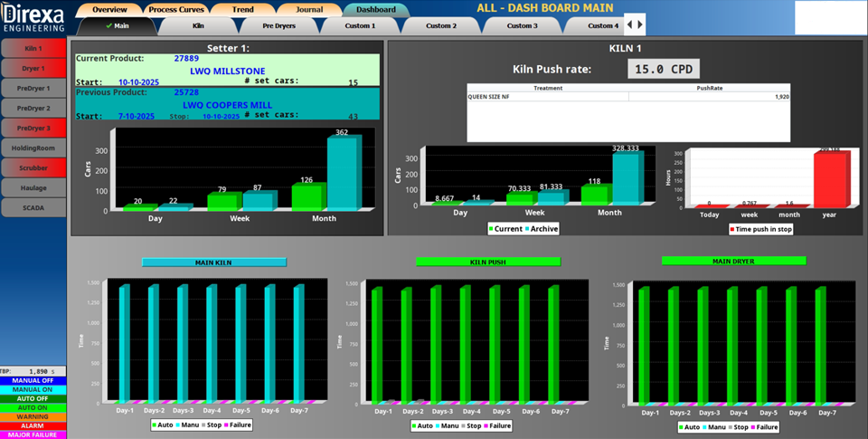The height and width of the screenshot is (439, 868).
Task: Select the Main dashboard sub-tab
Action: tap(118, 25)
